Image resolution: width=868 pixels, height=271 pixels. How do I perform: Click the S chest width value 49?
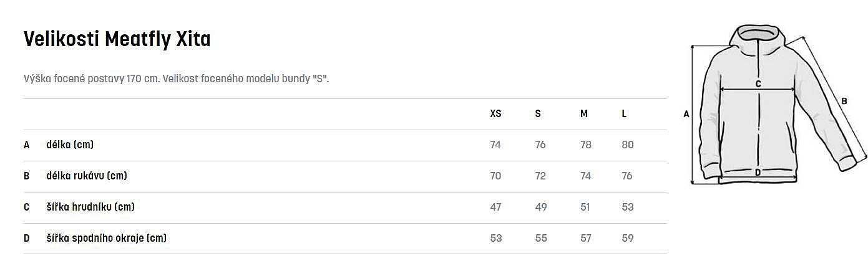coord(541,207)
